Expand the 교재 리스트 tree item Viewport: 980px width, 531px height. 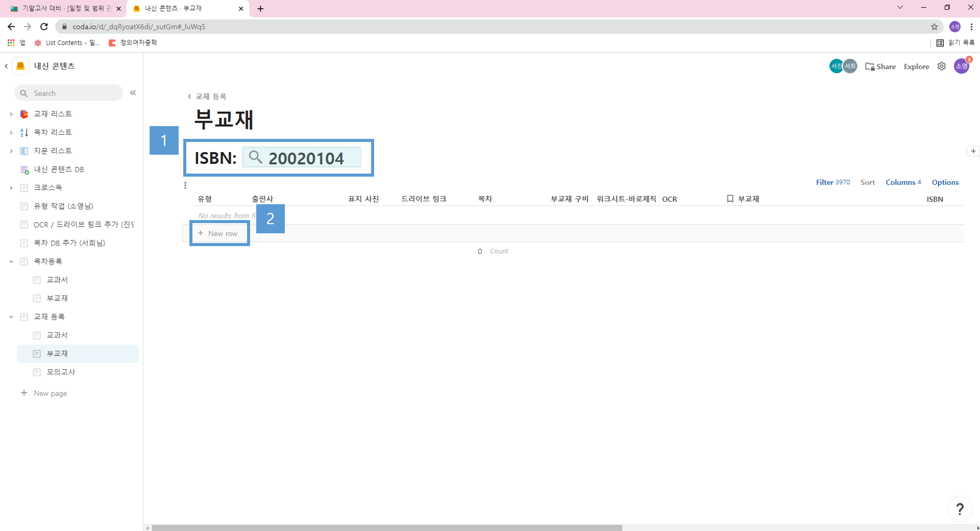tap(11, 114)
